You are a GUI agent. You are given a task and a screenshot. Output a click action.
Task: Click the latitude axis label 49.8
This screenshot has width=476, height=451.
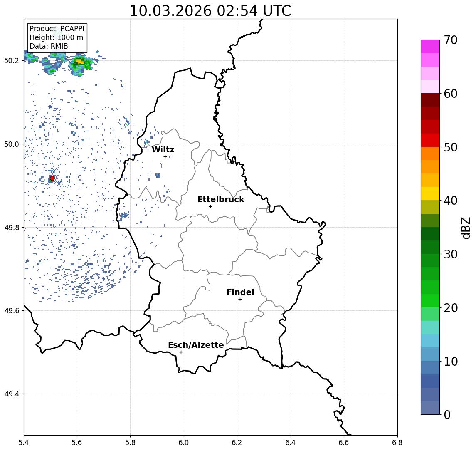[x=12, y=227]
